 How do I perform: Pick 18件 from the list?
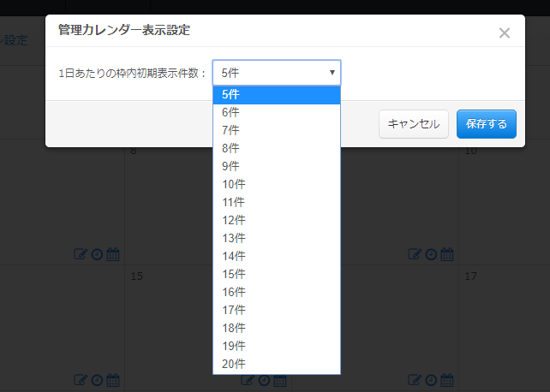[x=276, y=328]
